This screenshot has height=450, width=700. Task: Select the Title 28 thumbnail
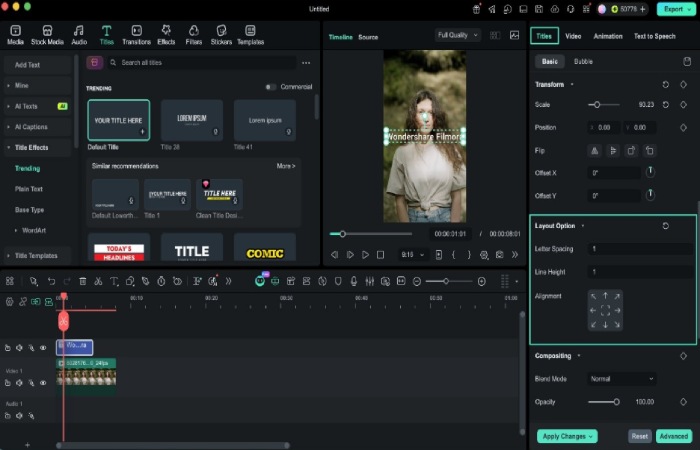pyautogui.click(x=192, y=120)
